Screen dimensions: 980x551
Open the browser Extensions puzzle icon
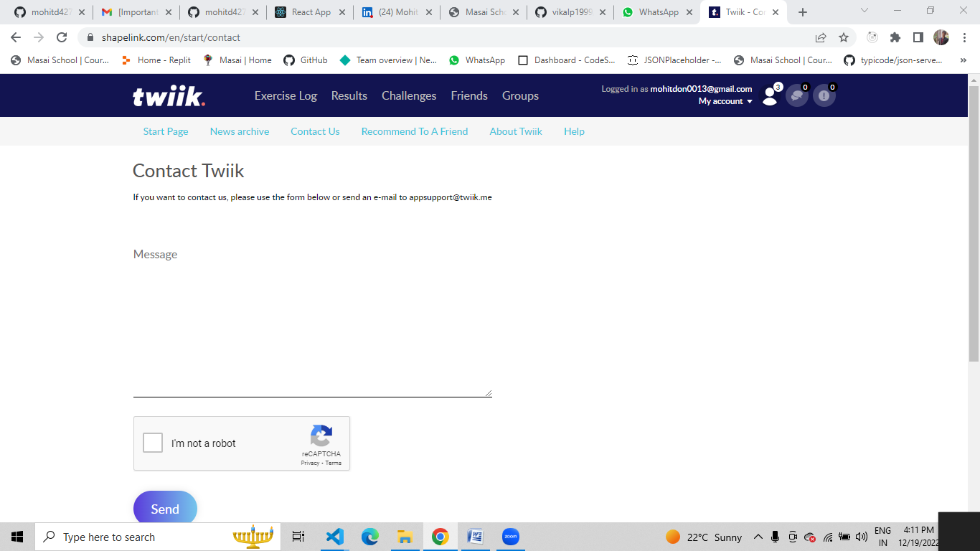(895, 37)
